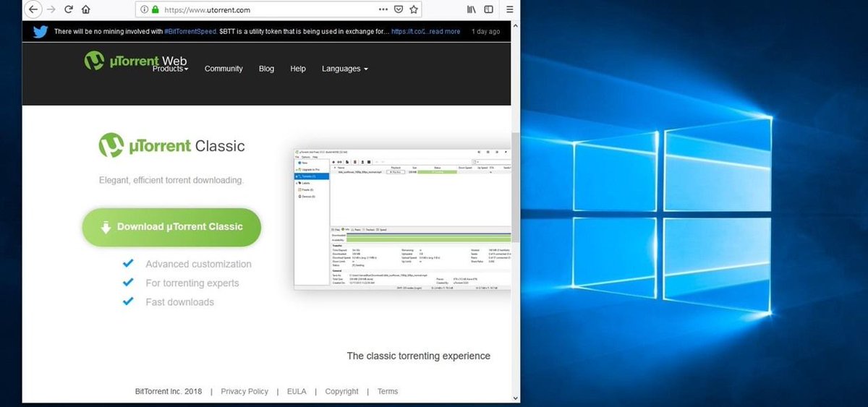Image resolution: width=868 pixels, height=407 pixels.
Task: Expand the Languages dropdown
Action: [345, 69]
